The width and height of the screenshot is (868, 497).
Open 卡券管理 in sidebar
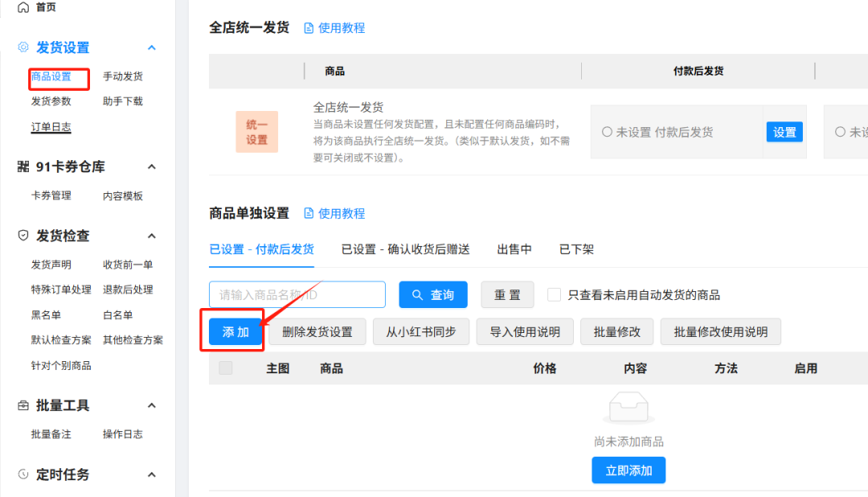[51, 195]
